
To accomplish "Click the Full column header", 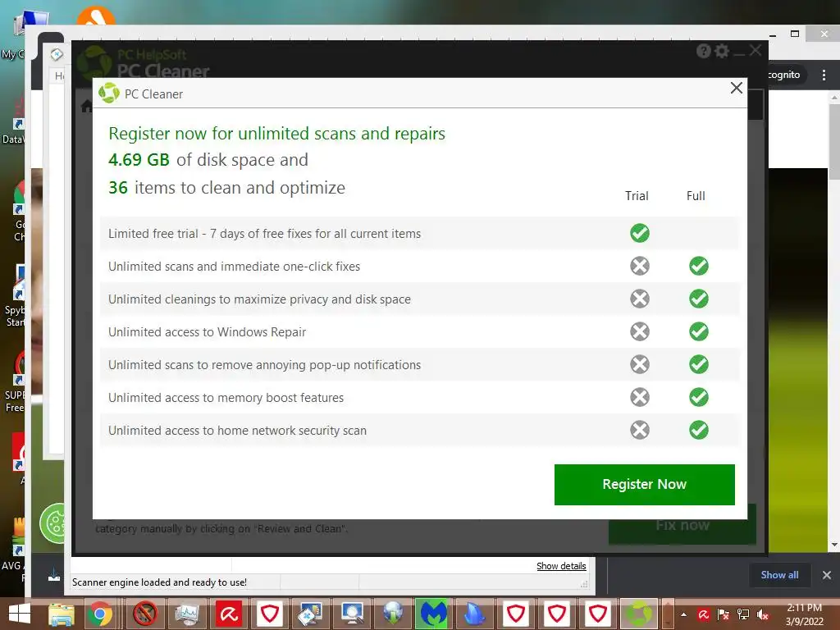I will point(696,196).
